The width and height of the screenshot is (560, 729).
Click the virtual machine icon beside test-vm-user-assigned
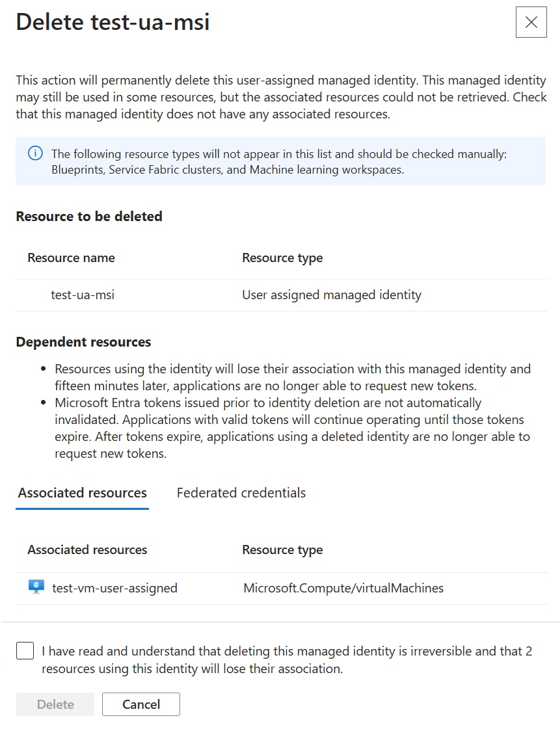pos(36,588)
